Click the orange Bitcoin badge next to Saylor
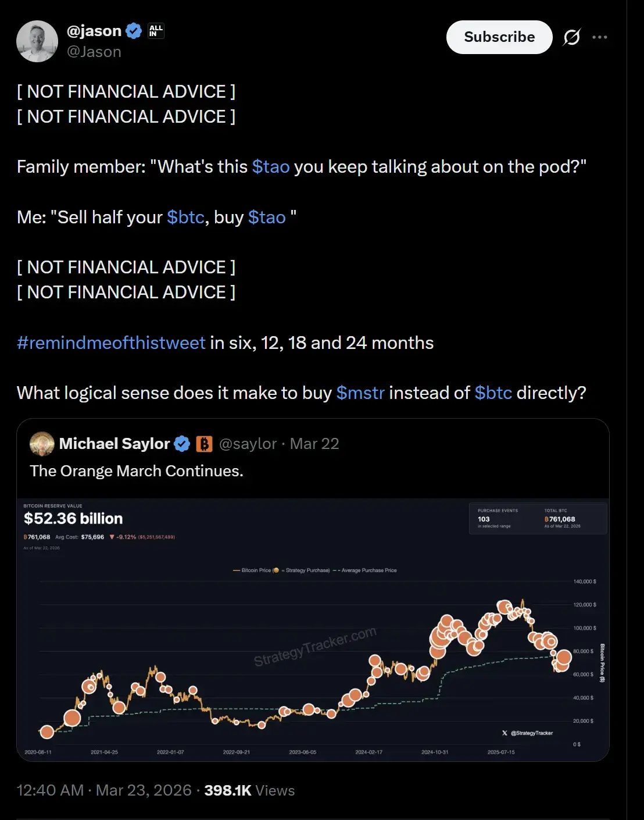This screenshot has height=820, width=644. 204,444
